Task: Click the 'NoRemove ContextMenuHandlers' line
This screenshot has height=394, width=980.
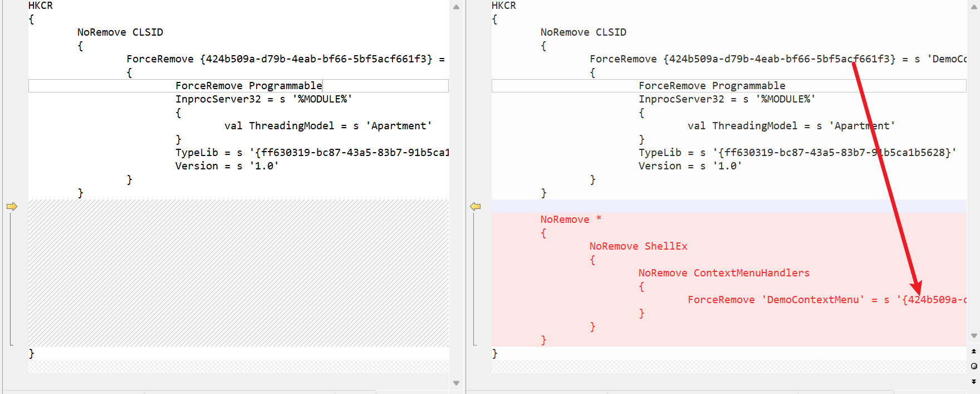Action: point(723,273)
